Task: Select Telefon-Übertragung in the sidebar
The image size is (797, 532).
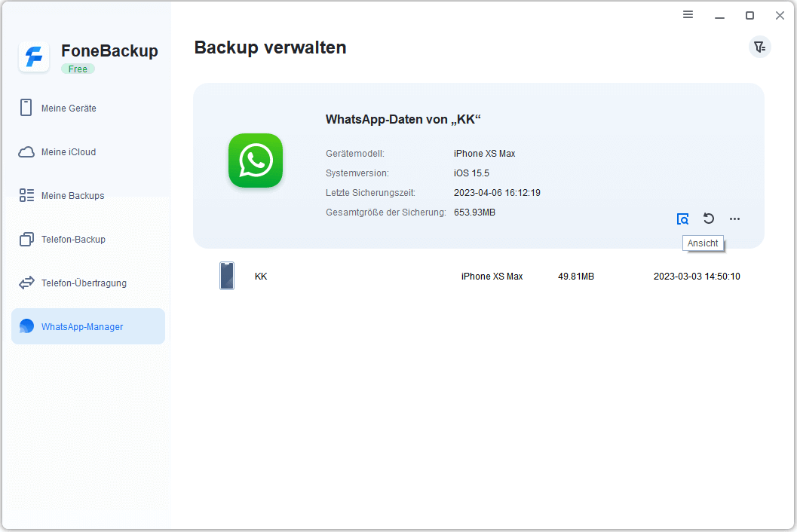Action: pyautogui.click(x=88, y=283)
